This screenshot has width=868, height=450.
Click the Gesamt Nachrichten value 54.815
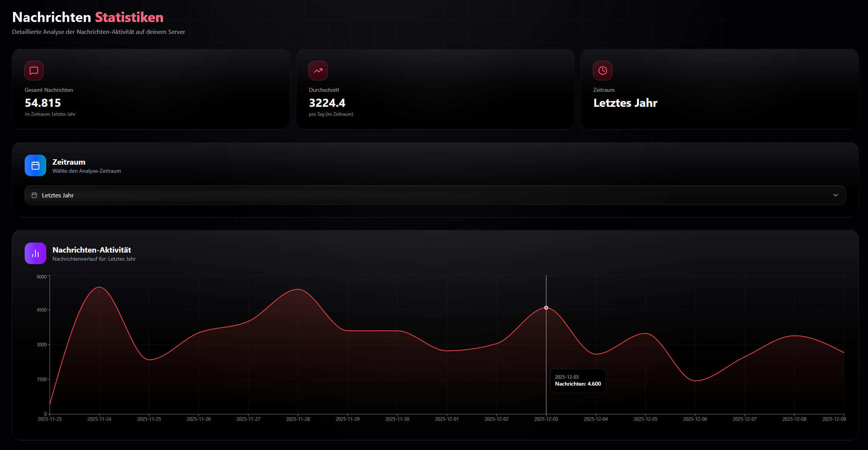coord(42,103)
